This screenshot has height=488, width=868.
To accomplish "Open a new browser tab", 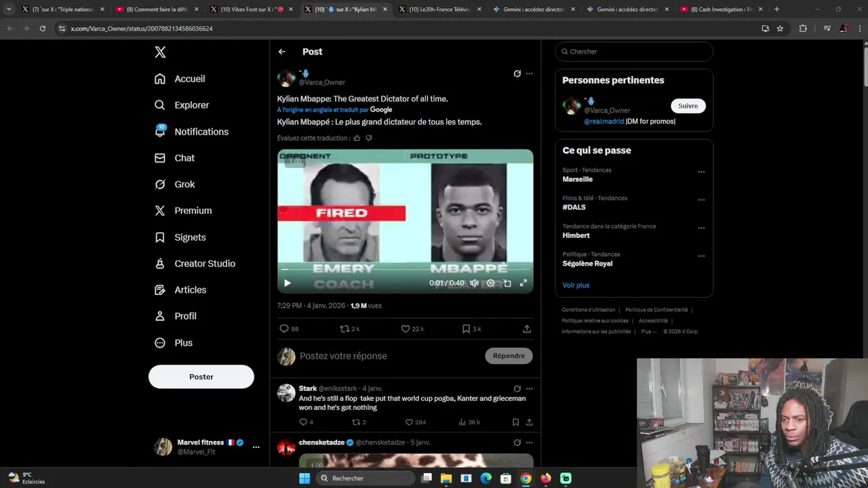I will pyautogui.click(x=776, y=9).
